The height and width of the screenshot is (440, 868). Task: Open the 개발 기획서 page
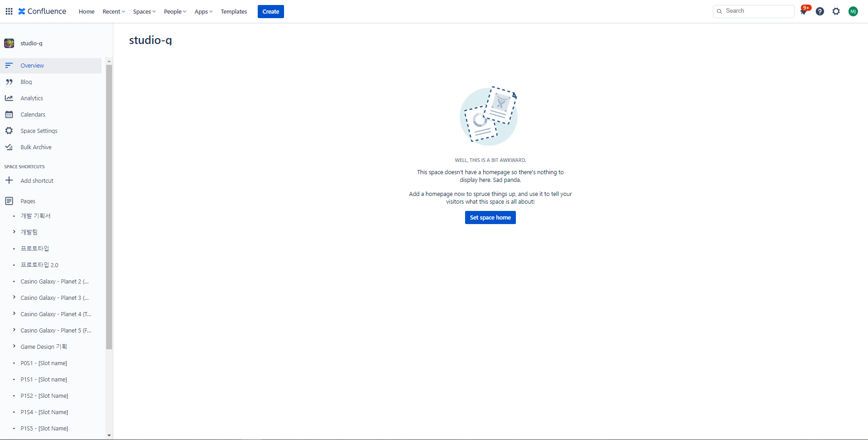click(35, 215)
